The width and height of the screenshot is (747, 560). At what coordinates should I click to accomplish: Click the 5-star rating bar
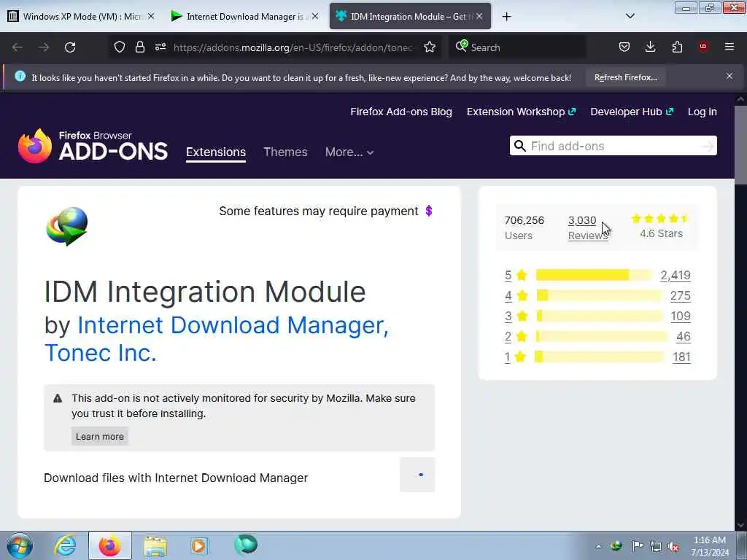(x=593, y=275)
